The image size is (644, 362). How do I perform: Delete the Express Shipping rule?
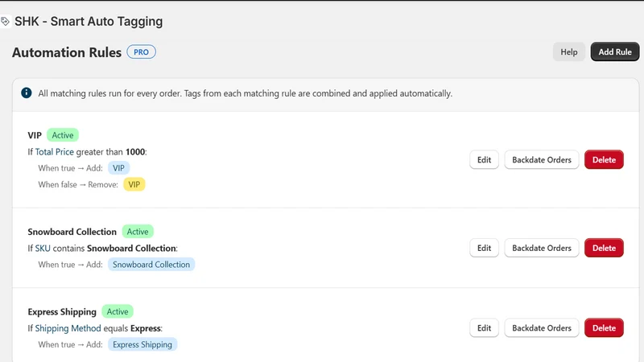click(x=604, y=328)
